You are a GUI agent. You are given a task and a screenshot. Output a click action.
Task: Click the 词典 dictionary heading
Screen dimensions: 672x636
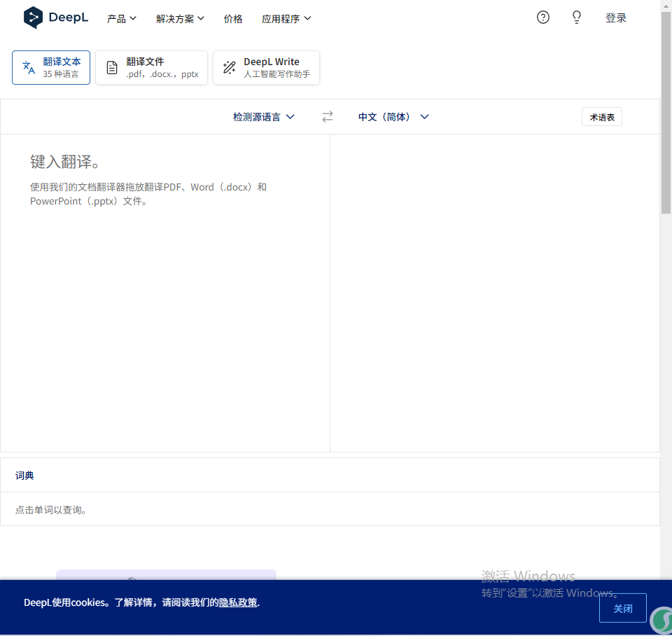24,475
